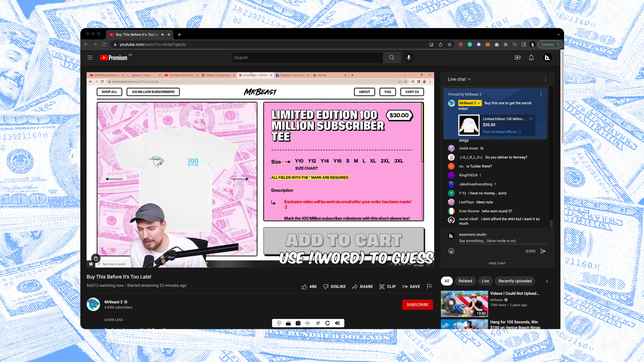644x362 pixels.
Task: Toggle the DISLIKE button
Action: pos(334,287)
